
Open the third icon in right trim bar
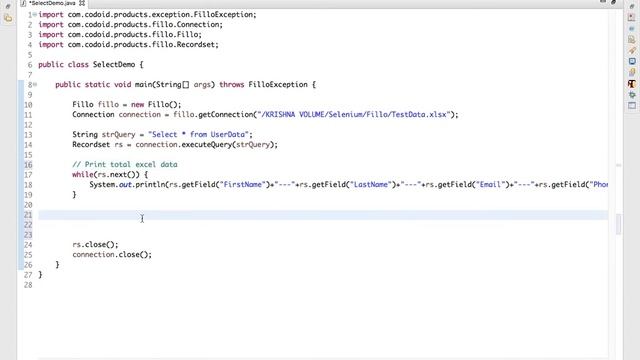pyautogui.click(x=632, y=29)
